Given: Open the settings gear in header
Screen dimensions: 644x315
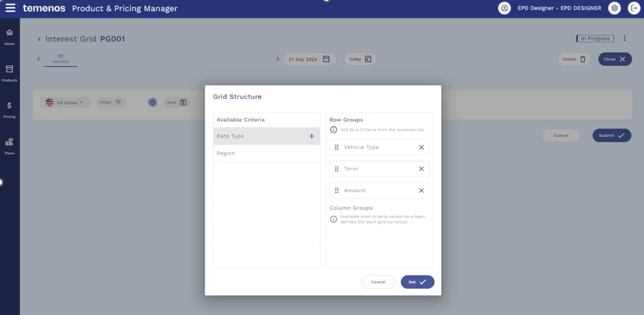Looking at the screenshot, I should (x=614, y=8).
